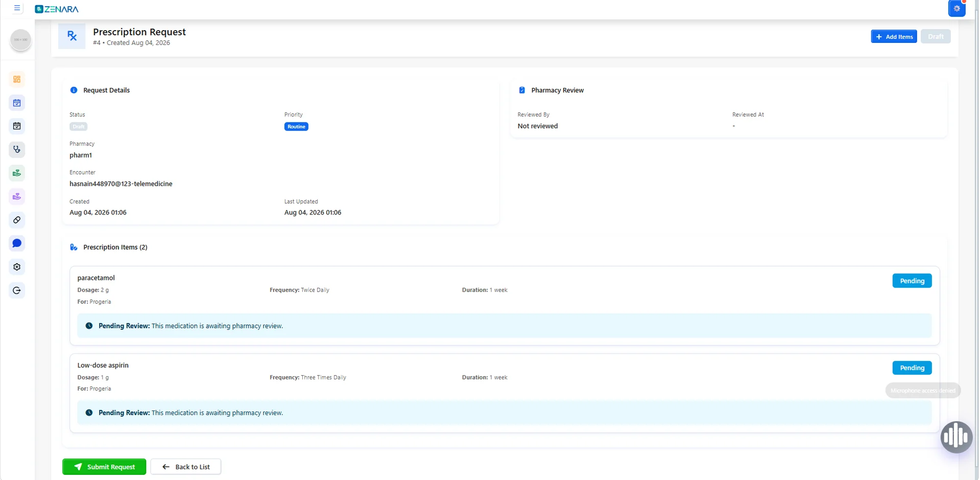The height and width of the screenshot is (480, 980).
Task: Click the Draft status badge
Action: pos(79,127)
